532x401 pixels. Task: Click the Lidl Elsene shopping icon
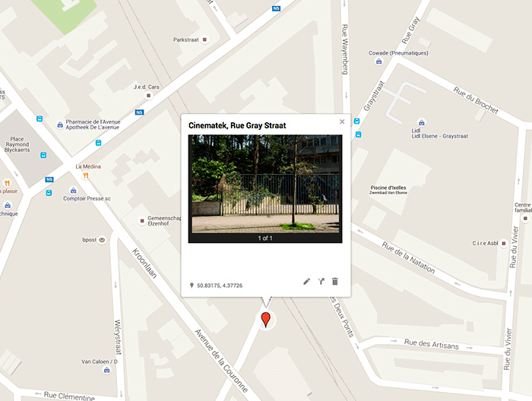tap(421, 122)
